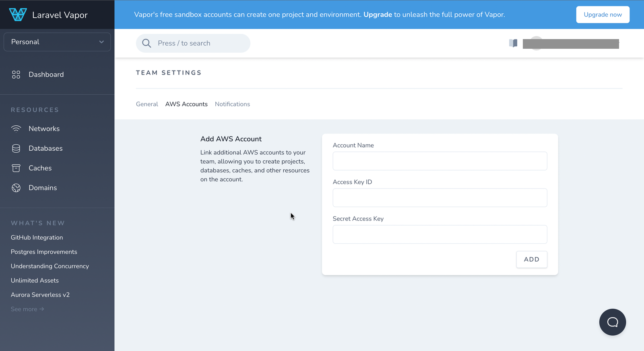
Task: Focus the Secret Access Key field
Action: (440, 235)
